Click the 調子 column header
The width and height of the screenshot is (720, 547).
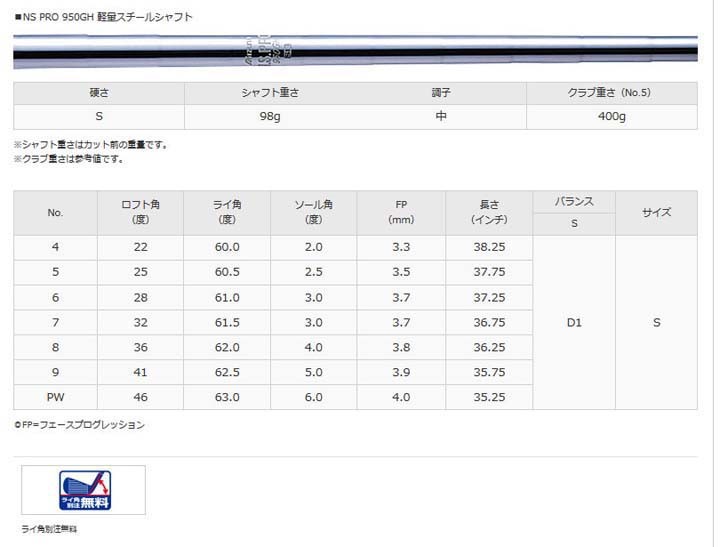pos(441,93)
